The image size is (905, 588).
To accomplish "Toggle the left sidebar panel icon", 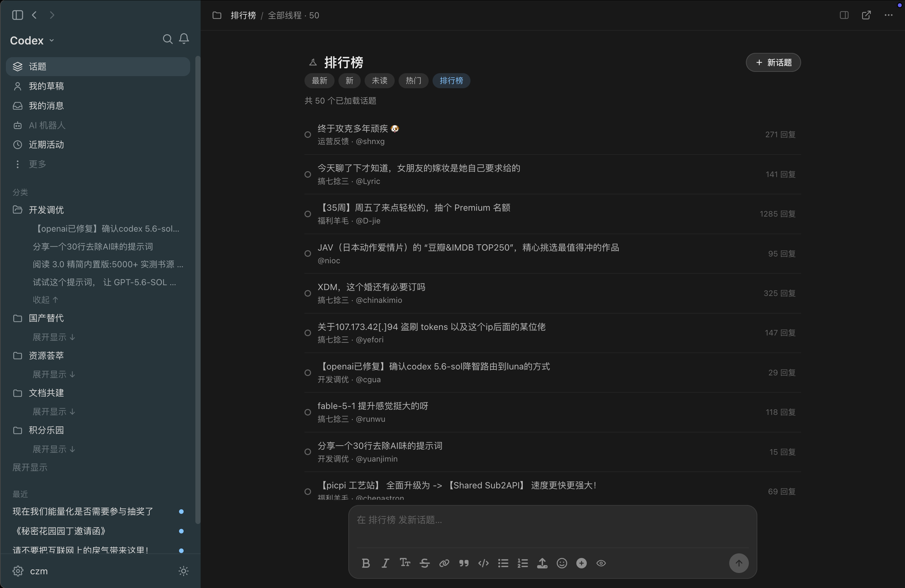I will pos(18,15).
